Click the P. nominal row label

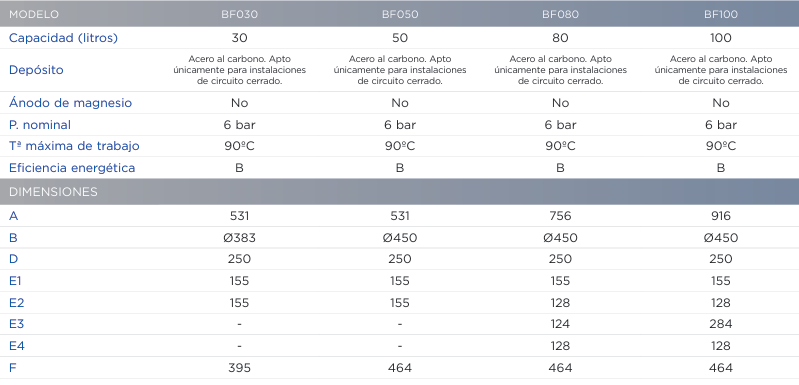[x=40, y=125]
